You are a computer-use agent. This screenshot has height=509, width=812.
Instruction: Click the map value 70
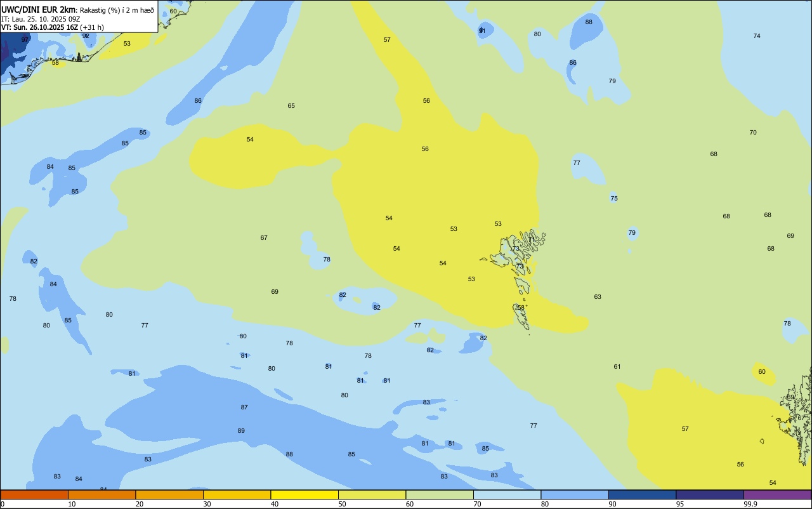(x=753, y=133)
